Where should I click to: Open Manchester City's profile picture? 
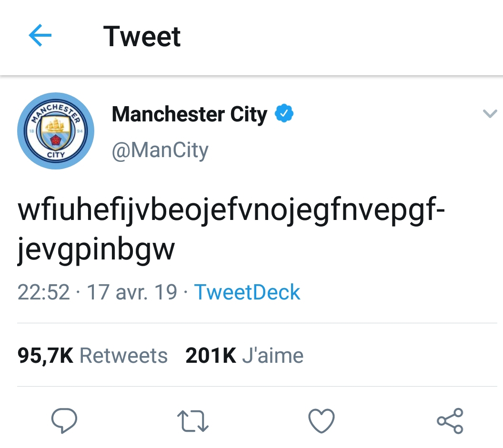56,131
